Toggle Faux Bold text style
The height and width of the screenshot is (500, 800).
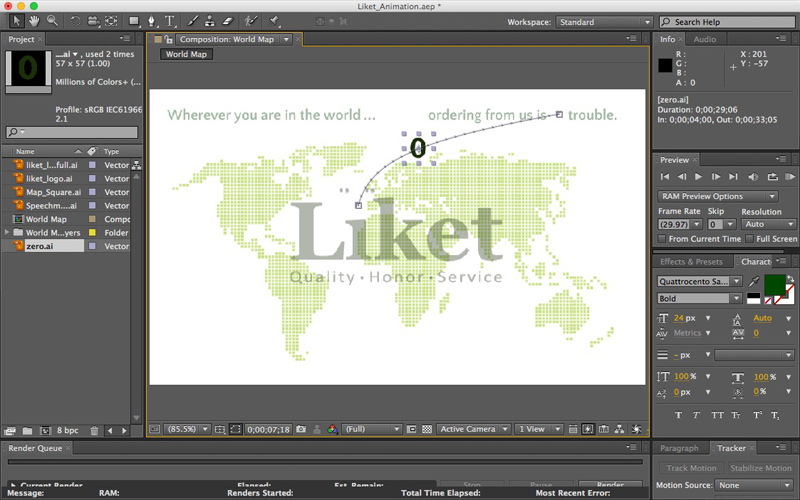point(678,415)
